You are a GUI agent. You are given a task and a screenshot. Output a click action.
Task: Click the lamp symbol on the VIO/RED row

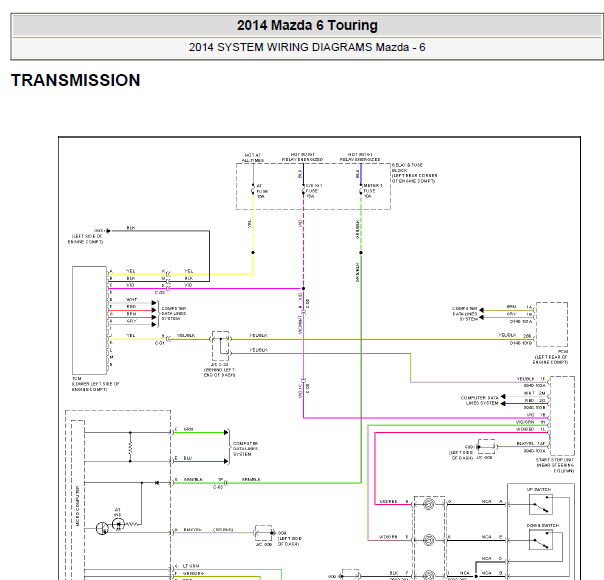pyautogui.click(x=429, y=504)
